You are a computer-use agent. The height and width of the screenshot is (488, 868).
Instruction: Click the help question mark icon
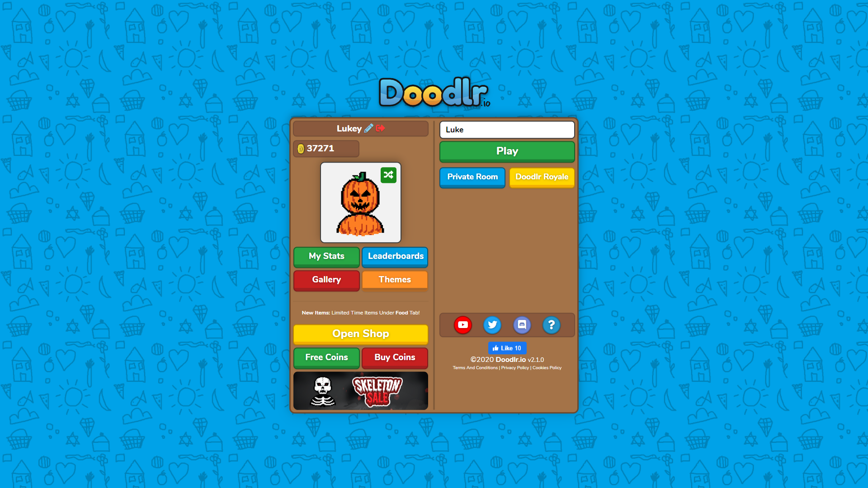551,325
